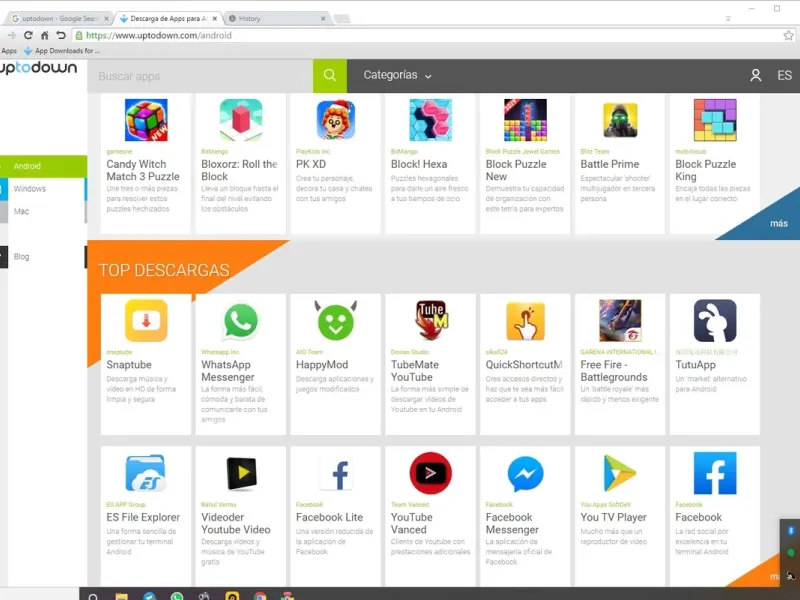The height and width of the screenshot is (600, 800).
Task: Open the Facebook Messenger icon
Action: click(526, 473)
